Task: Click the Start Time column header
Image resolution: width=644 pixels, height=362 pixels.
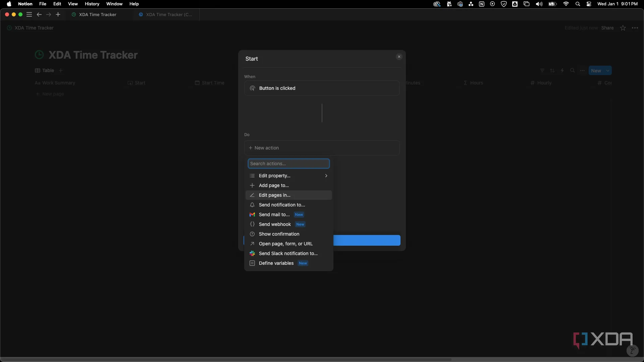Action: click(210, 83)
